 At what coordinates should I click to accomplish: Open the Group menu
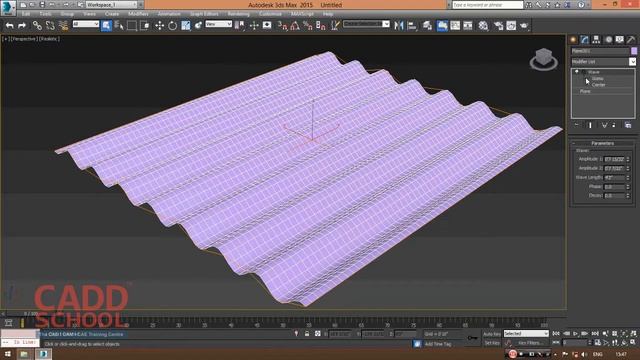[67, 14]
